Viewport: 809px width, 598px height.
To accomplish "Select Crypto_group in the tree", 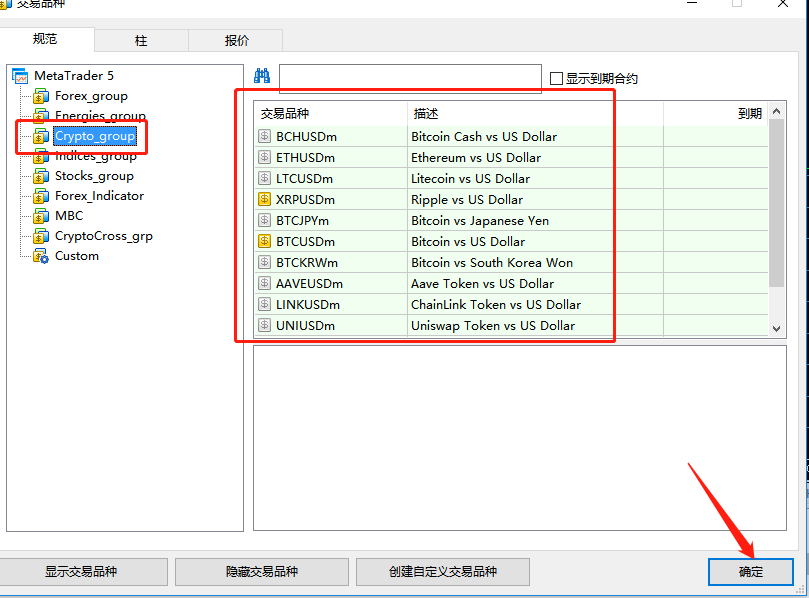I will coord(95,136).
